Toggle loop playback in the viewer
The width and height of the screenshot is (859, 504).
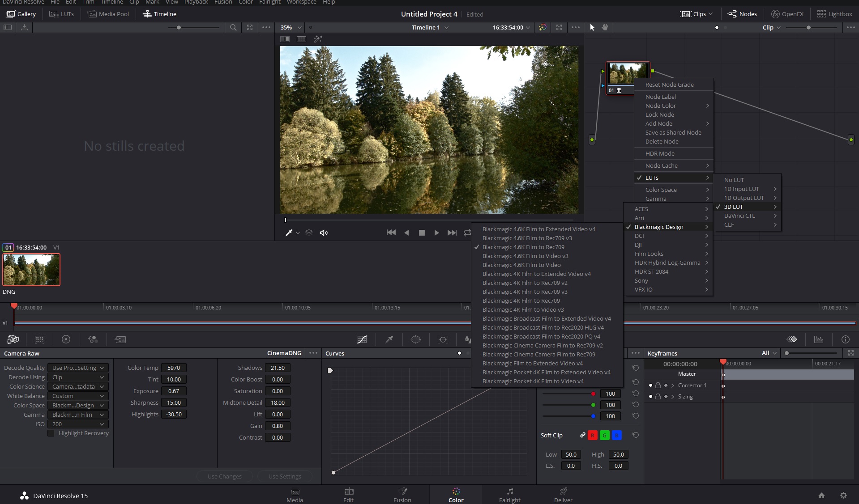point(467,233)
